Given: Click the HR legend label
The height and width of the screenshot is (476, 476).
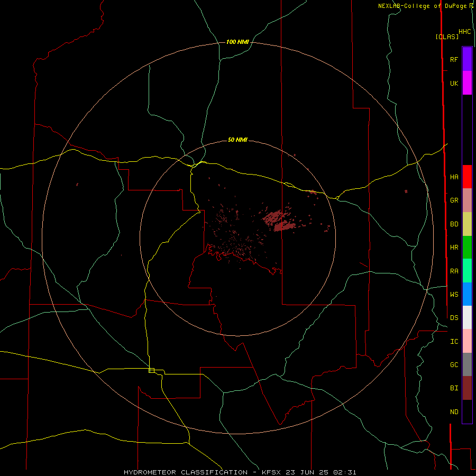Looking at the screenshot, I should click(454, 248).
